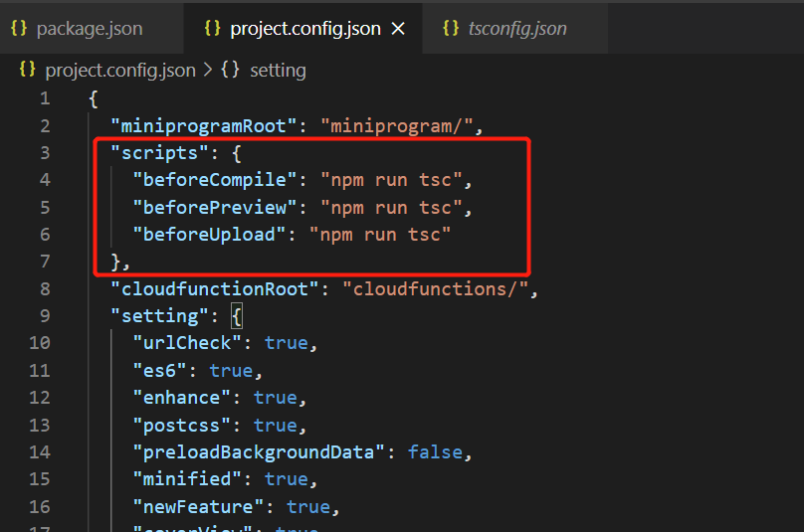Click the "miniprogram/" string value
The height and width of the screenshot is (532, 804).
396,126
